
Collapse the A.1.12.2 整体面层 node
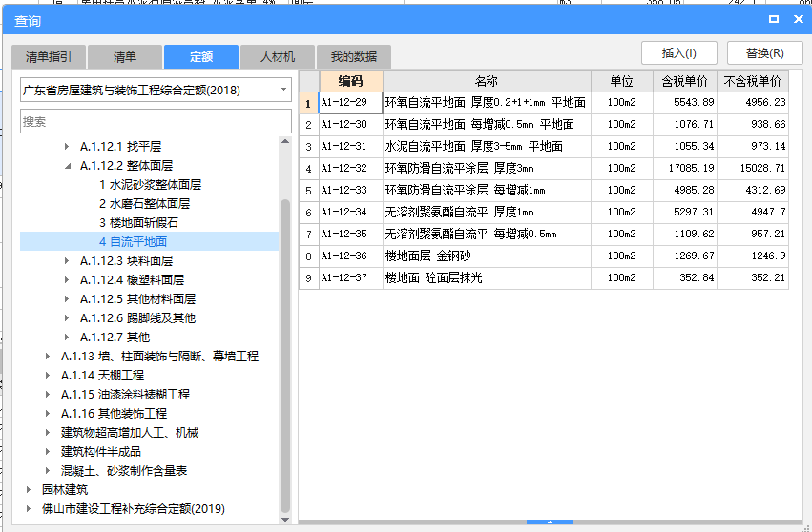(x=68, y=166)
